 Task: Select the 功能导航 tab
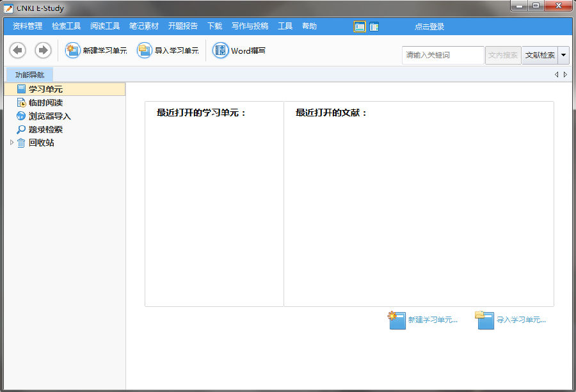(x=30, y=75)
